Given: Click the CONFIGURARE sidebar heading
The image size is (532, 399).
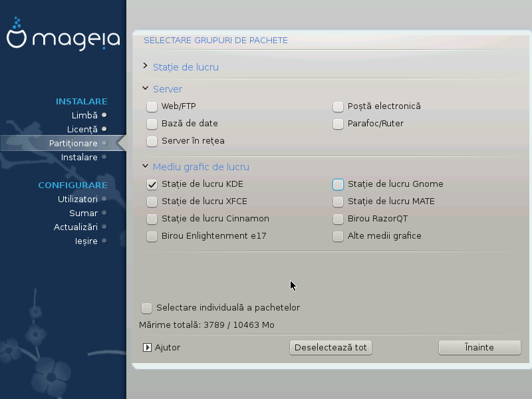Looking at the screenshot, I should [x=73, y=186].
